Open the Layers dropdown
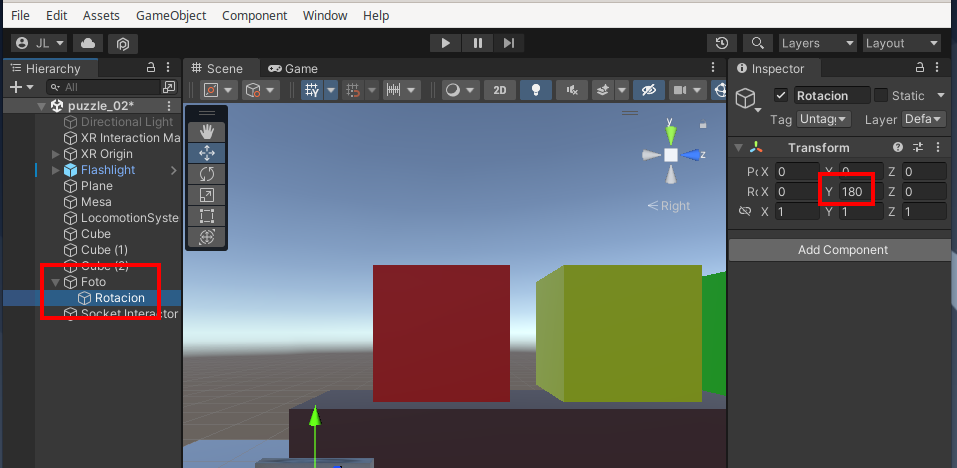957x468 pixels. coord(817,43)
